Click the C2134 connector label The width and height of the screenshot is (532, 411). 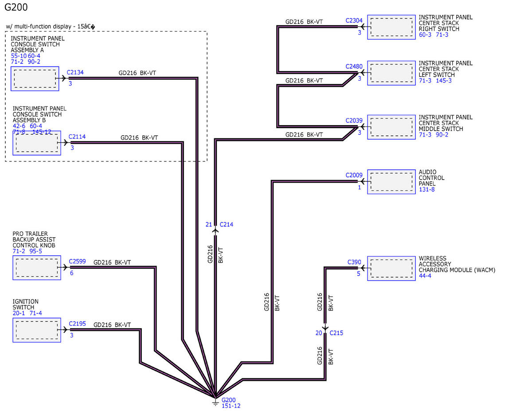75,72
